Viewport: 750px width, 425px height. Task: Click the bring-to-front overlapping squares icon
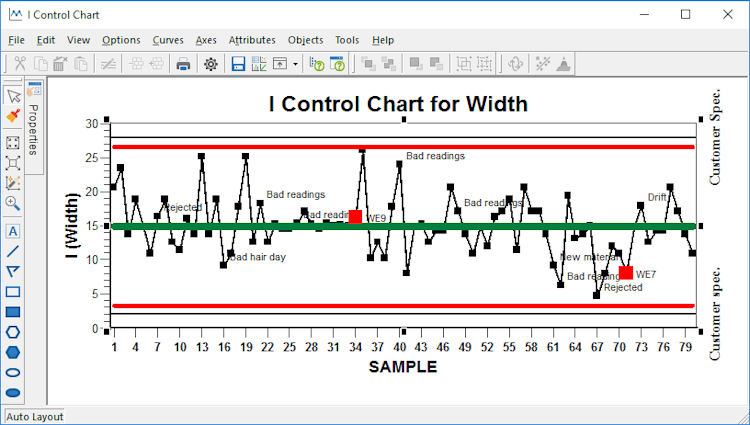point(368,64)
